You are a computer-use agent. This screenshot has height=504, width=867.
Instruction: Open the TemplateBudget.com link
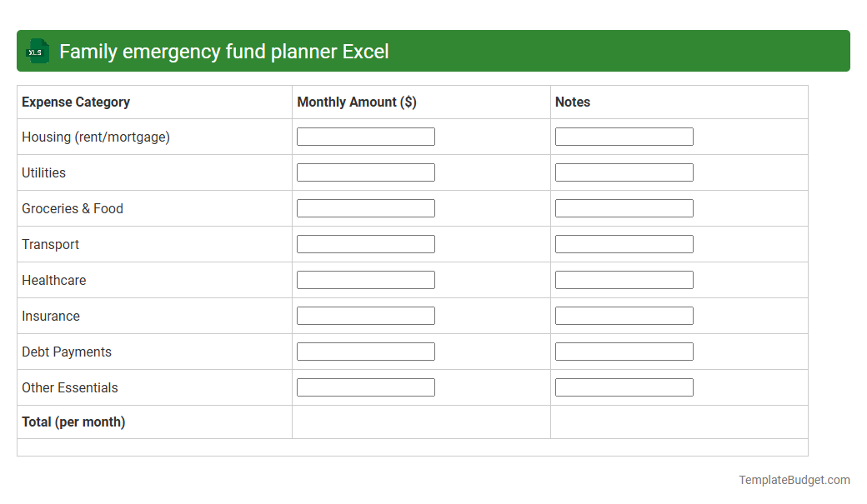[794, 479]
